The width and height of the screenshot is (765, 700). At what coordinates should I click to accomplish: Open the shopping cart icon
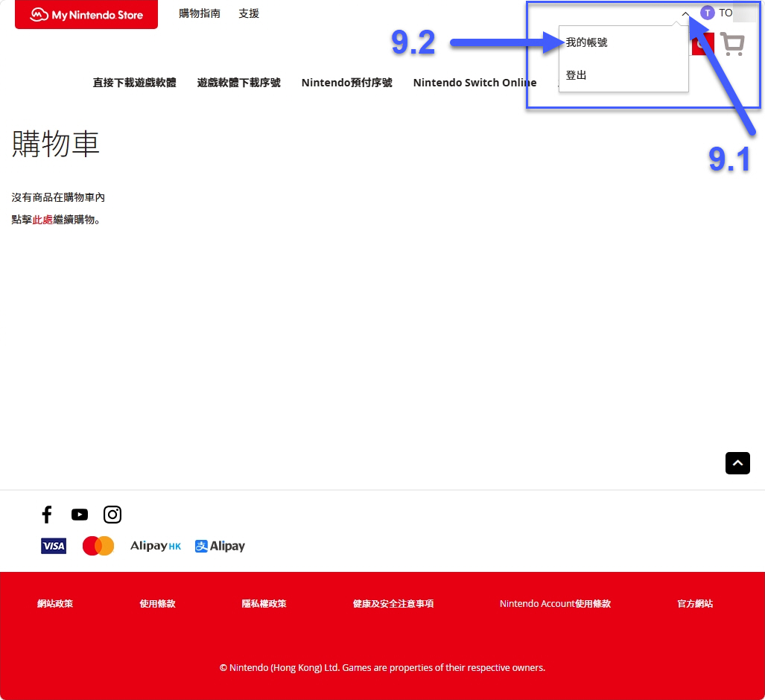tap(732, 44)
